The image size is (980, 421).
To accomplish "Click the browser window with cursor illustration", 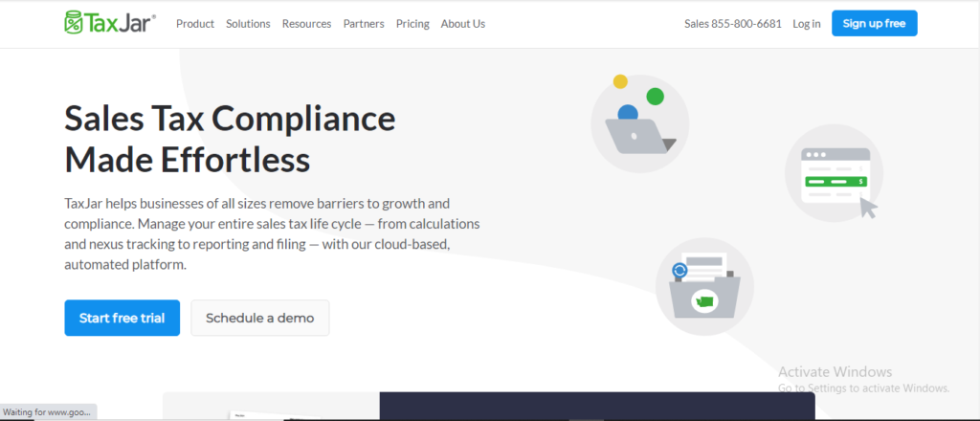I will tap(834, 173).
